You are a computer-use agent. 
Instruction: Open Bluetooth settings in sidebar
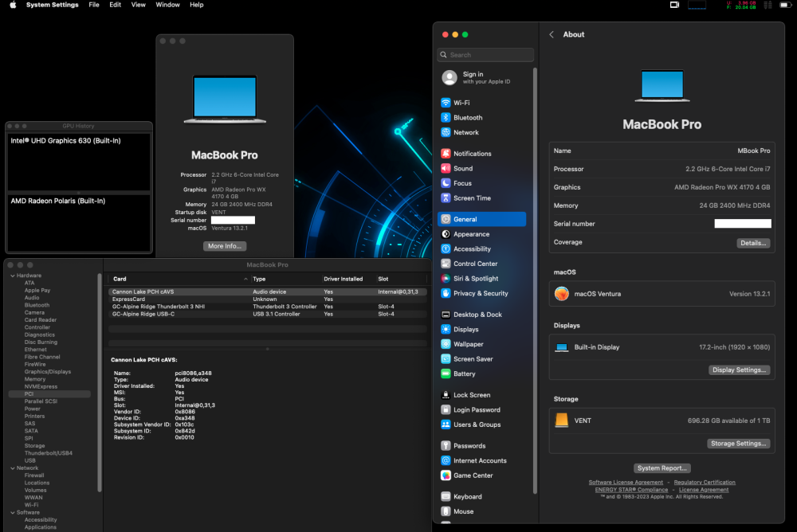click(x=468, y=117)
